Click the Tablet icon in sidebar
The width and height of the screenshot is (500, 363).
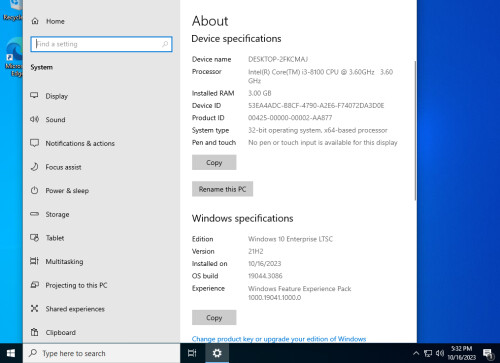tap(34, 238)
